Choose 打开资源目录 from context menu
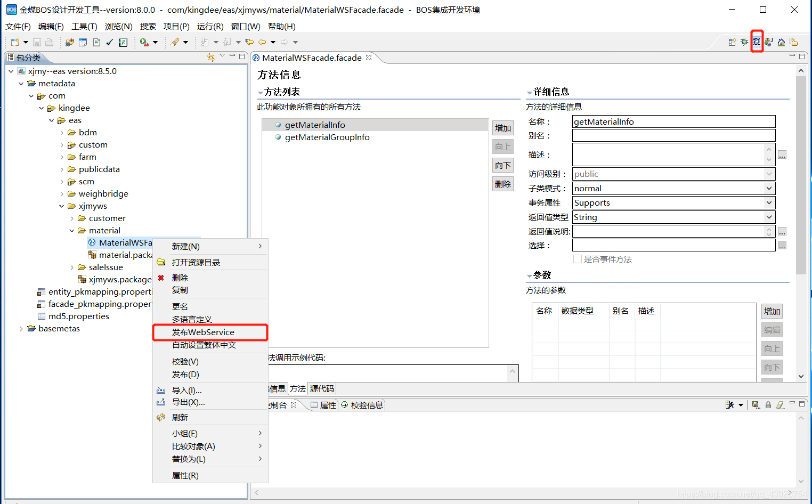The height and width of the screenshot is (504, 812). pos(210,262)
